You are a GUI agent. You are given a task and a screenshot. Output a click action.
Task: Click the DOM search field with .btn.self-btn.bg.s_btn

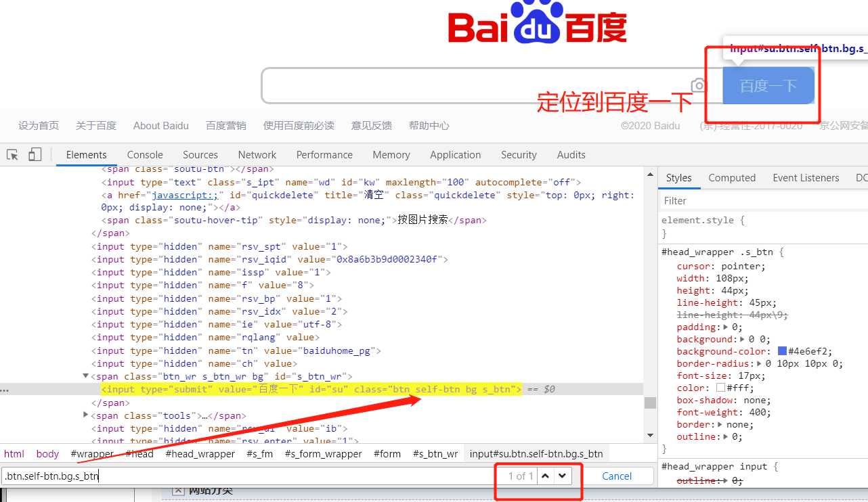[247, 476]
